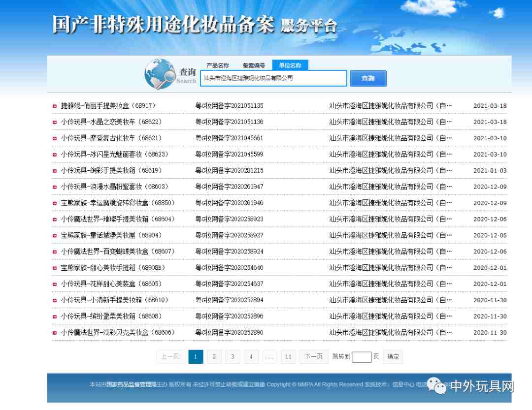This screenshot has width=532, height=410.
Task: Click red bullet icon beside 冰闪星光魅丽套妆
Action: 55,155
